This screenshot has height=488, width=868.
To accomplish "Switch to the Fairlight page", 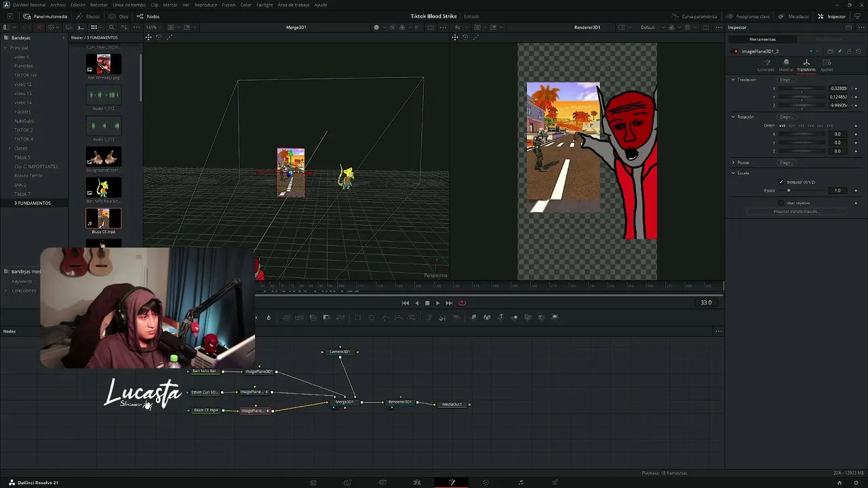I will click(520, 483).
